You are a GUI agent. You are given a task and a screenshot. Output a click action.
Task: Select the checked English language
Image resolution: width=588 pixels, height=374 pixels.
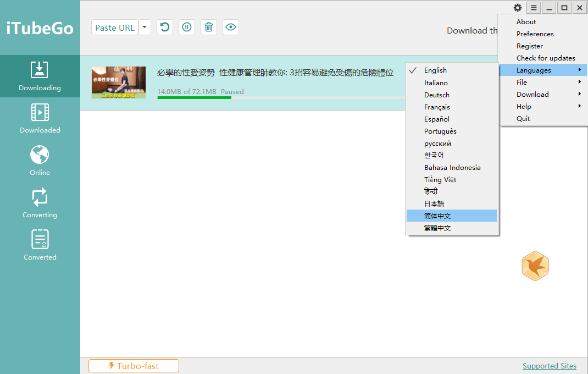(452, 70)
